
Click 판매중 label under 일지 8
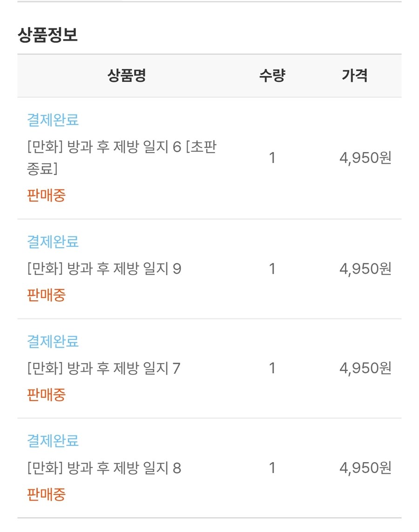coord(47,494)
